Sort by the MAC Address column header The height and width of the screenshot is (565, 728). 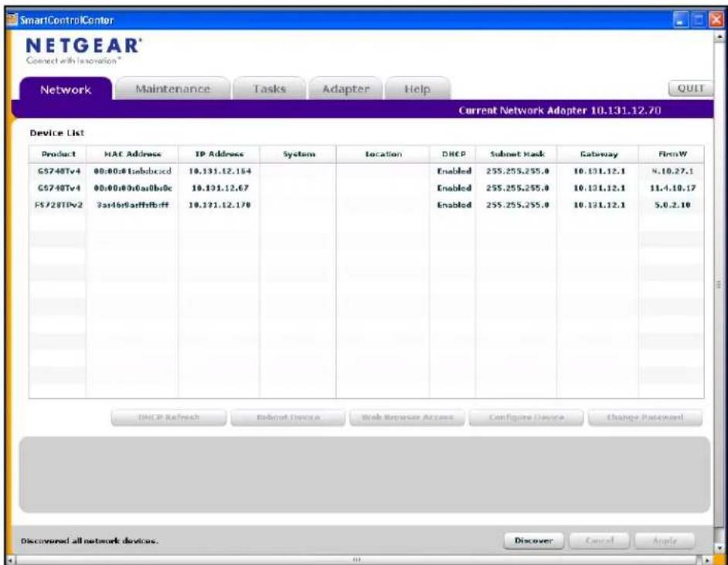132,154
